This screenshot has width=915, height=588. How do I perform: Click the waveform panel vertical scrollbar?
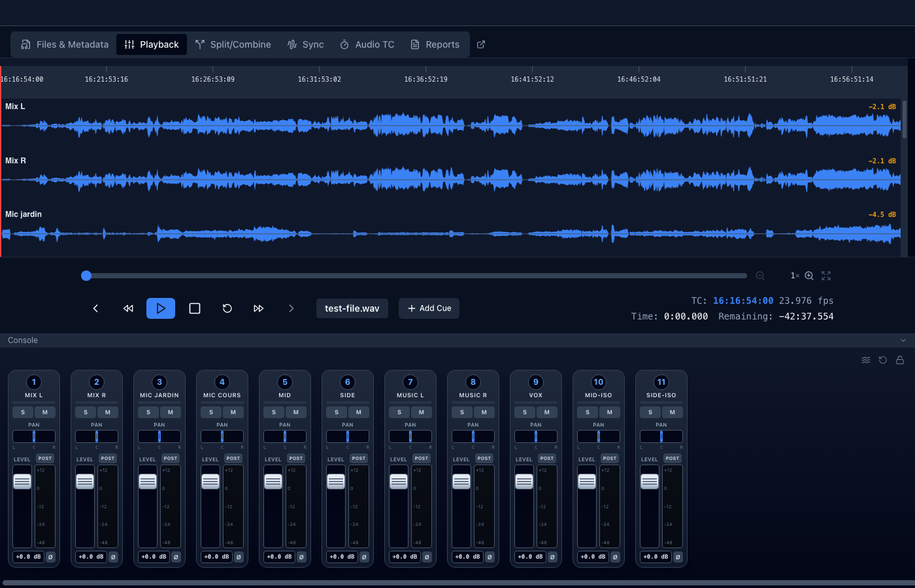pyautogui.click(x=905, y=120)
